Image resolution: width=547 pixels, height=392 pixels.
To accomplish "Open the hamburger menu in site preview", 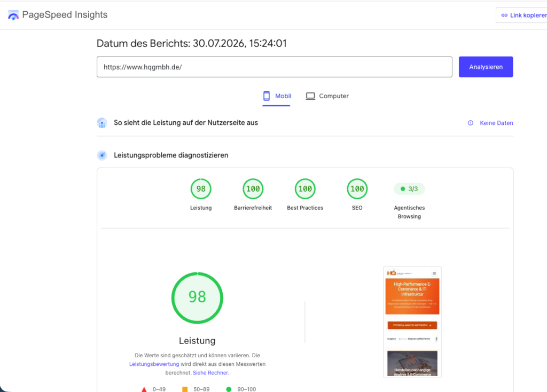I will [x=434, y=273].
